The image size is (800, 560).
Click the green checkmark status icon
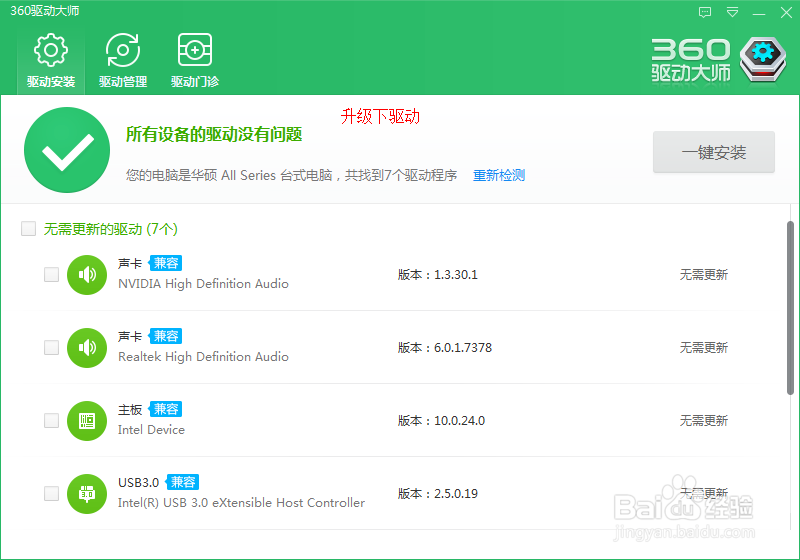tap(67, 150)
